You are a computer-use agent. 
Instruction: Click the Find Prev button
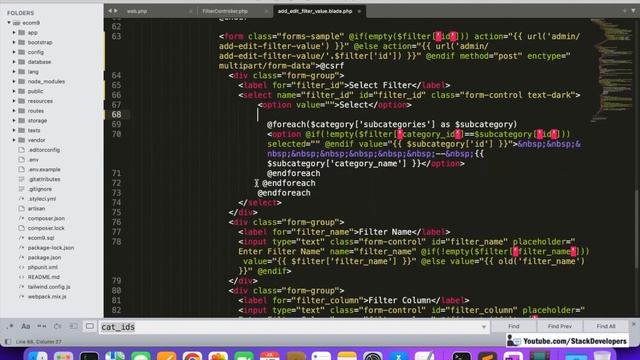click(x=560, y=327)
